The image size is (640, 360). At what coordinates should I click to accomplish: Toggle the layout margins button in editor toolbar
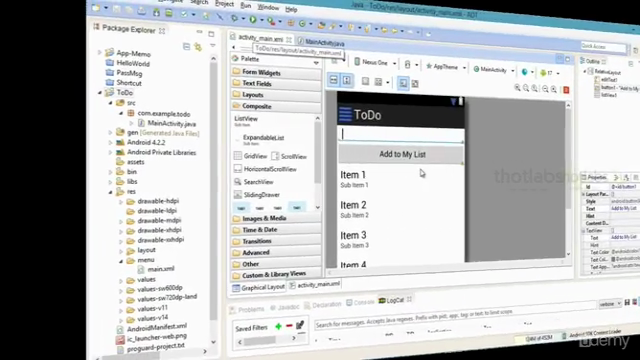point(365,81)
